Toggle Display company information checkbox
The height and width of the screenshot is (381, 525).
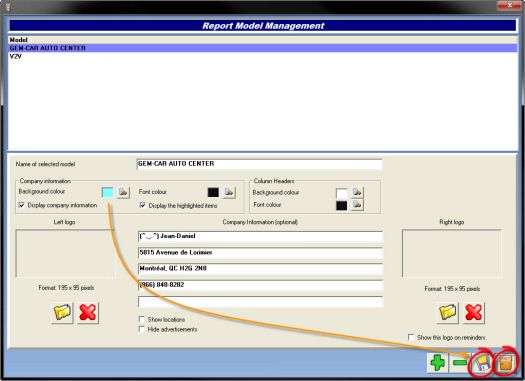[21, 205]
